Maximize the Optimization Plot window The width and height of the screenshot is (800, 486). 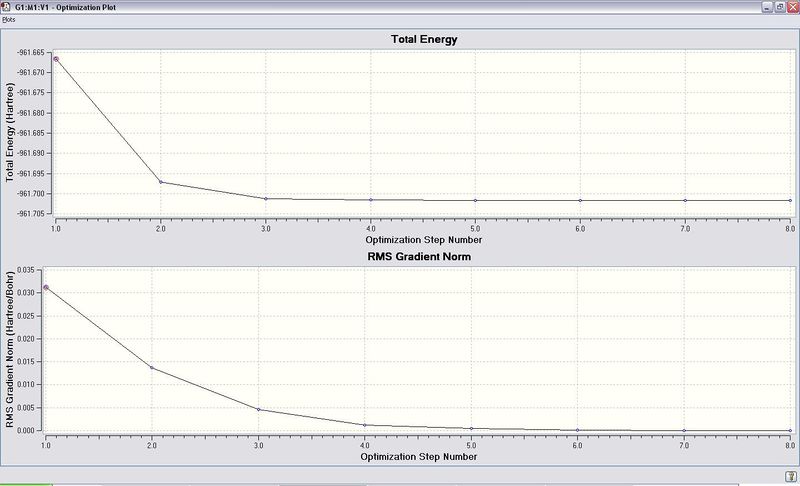[780, 7]
